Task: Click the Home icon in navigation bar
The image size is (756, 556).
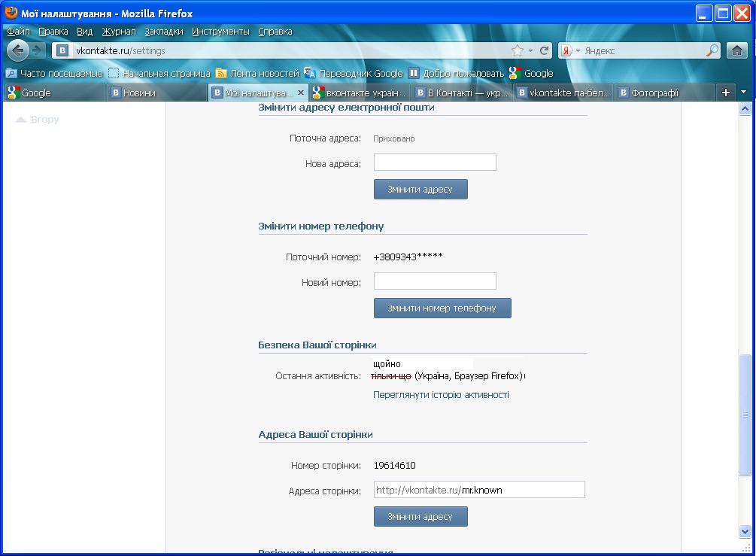Action: [736, 50]
